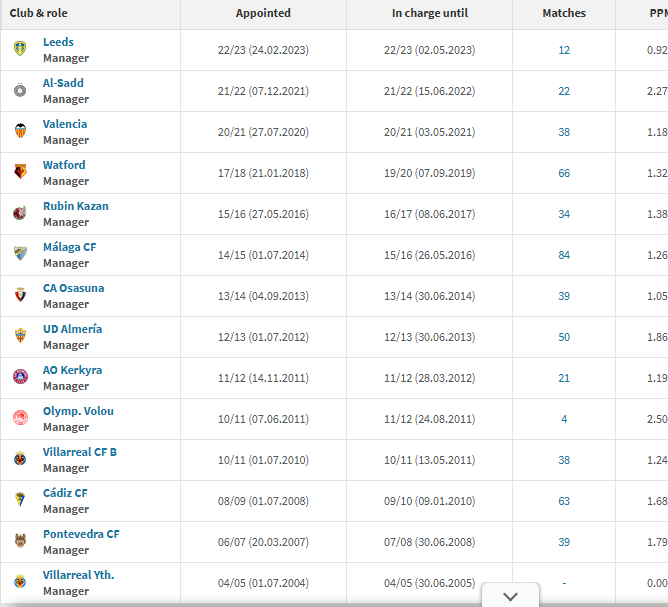Open the Villarreal CF B club link
Screen dimensions: 668x607
click(x=80, y=452)
